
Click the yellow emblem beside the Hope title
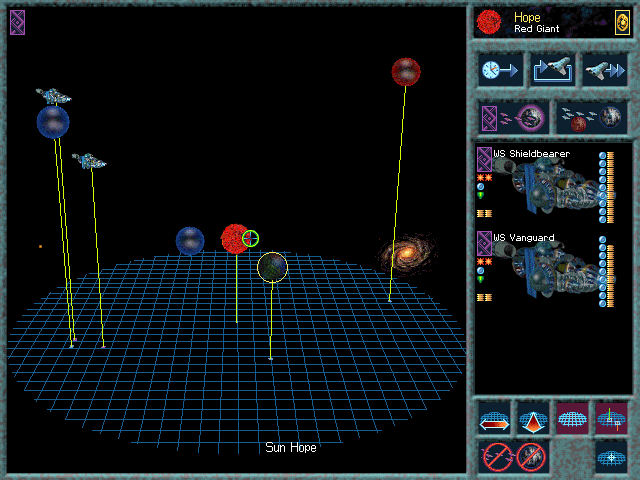[x=622, y=22]
